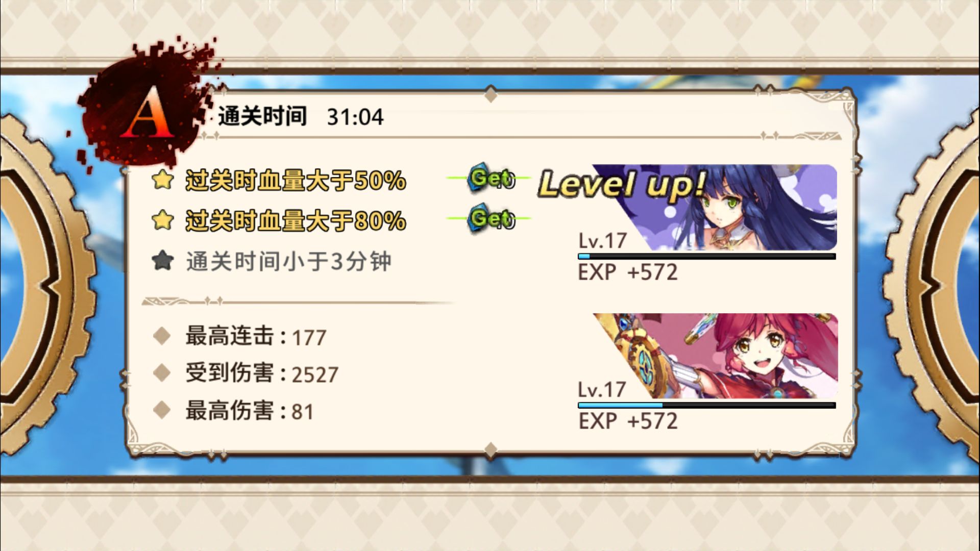980x551 pixels.
Task: Click the damage received value 2527
Action: tap(315, 375)
